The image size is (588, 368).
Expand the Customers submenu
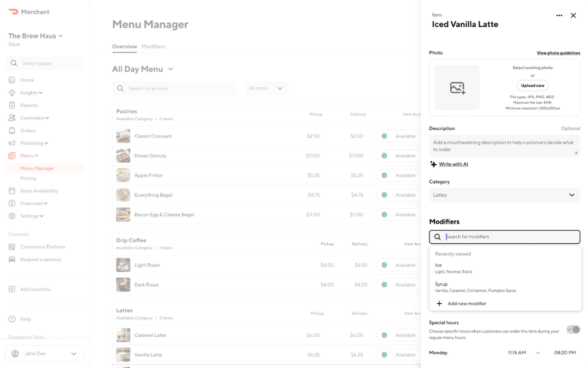point(47,118)
